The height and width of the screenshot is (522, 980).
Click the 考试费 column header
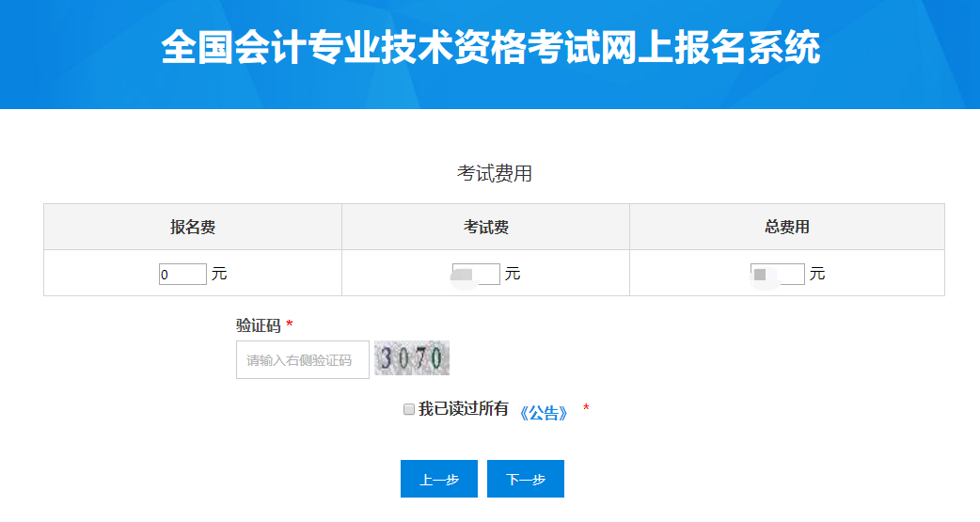point(485,227)
